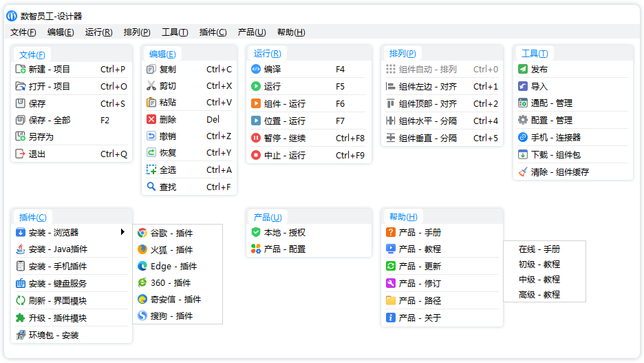Select 高级 - 教程 submenu entry
644x363 pixels.
pyautogui.click(x=539, y=295)
